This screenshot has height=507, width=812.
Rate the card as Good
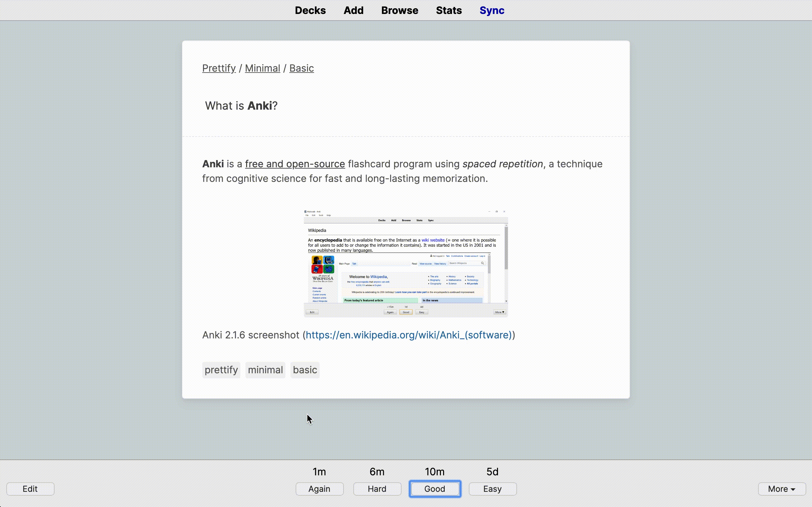[435, 489]
